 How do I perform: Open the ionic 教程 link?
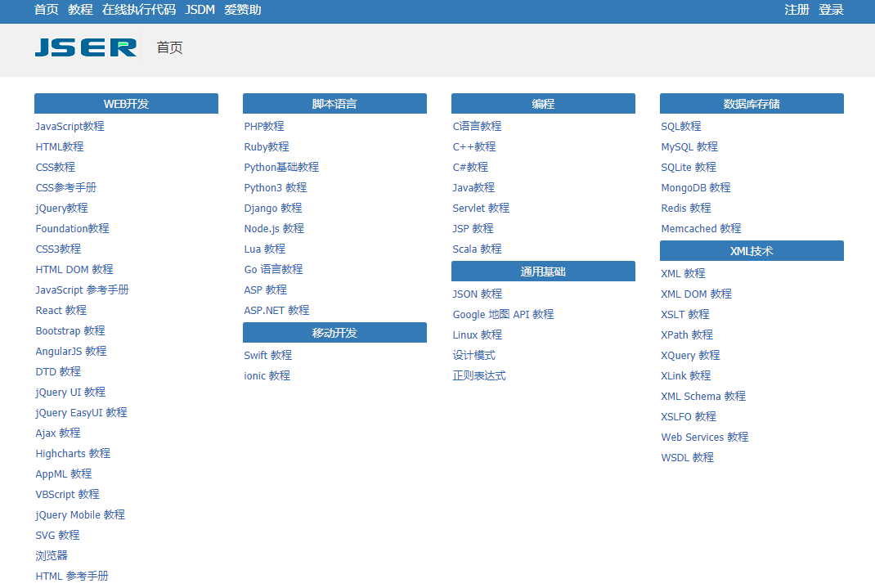coord(267,375)
